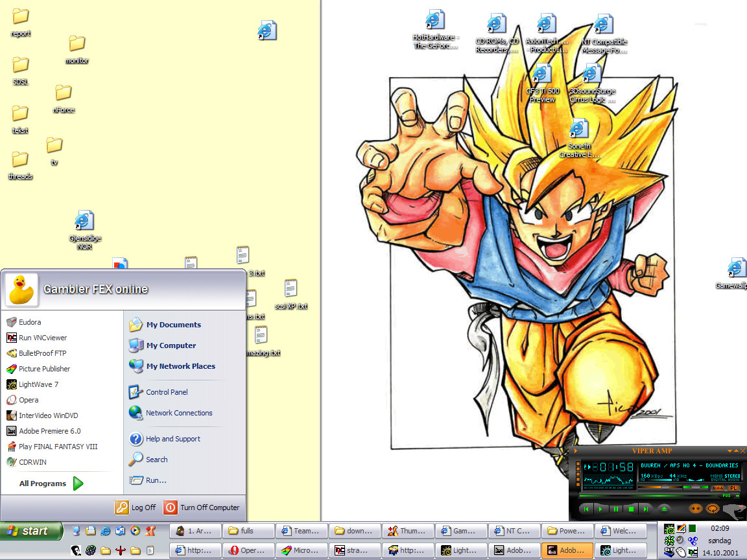Select HotHardware GeForce shortcut

click(435, 30)
